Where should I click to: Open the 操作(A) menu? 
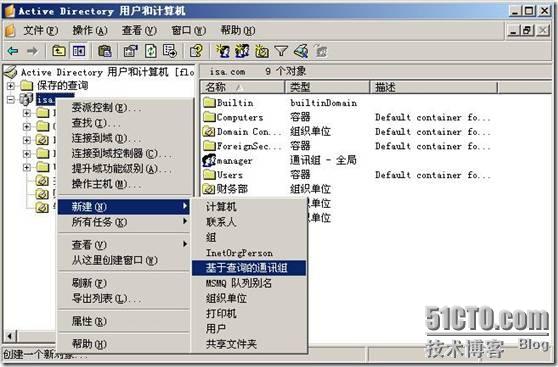[x=90, y=31]
